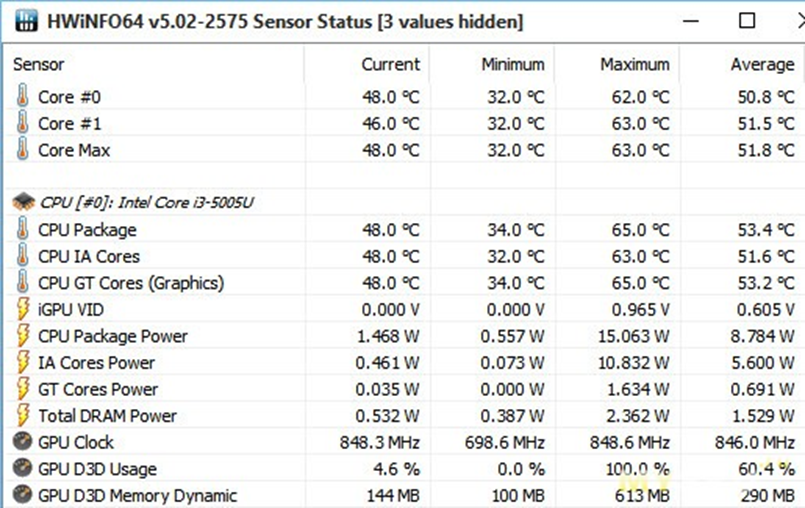Click the lightning bolt icon beside iGPU VID

22,309
